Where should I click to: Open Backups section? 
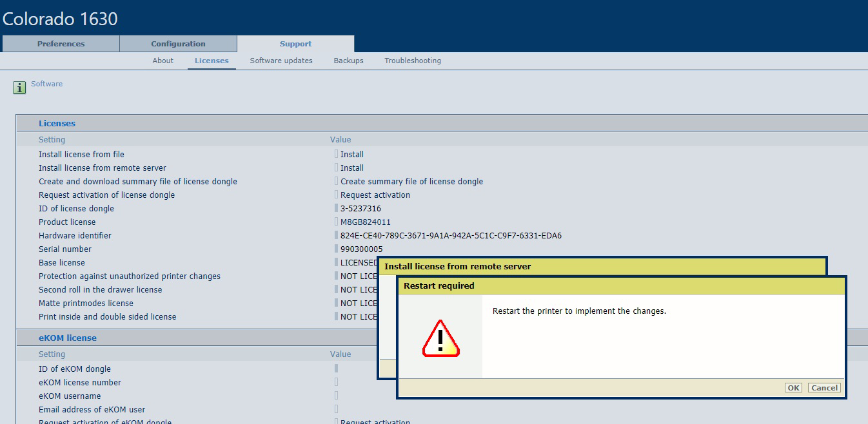click(348, 61)
